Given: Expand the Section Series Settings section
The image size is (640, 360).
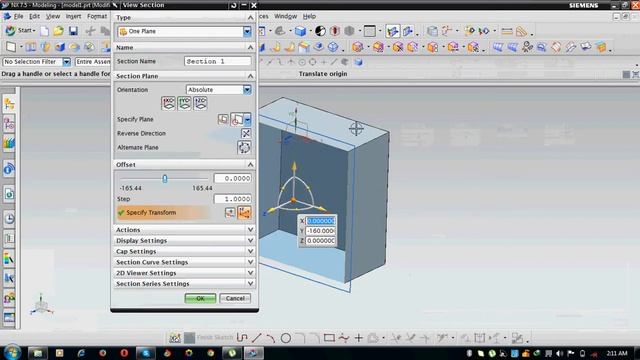Looking at the screenshot, I should 184,284.
